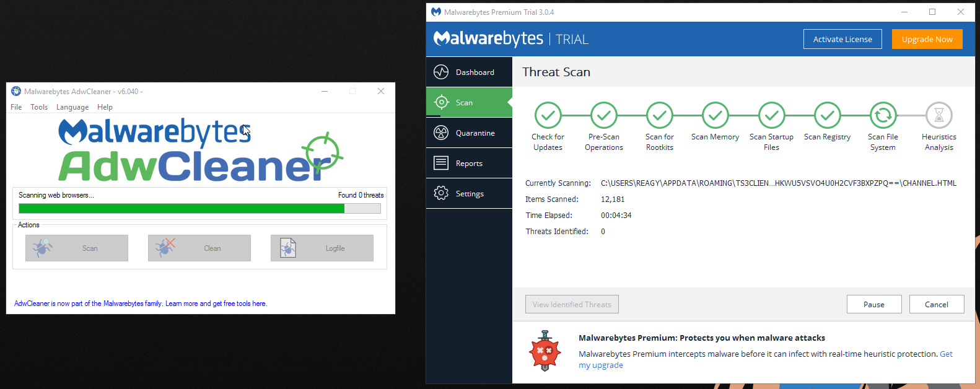Screen dimensions: 980x389
Task: Pause the Threat Scan
Action: point(874,304)
